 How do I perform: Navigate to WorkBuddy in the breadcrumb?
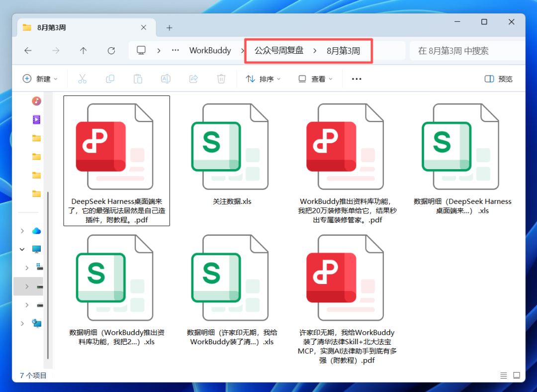[x=210, y=51]
